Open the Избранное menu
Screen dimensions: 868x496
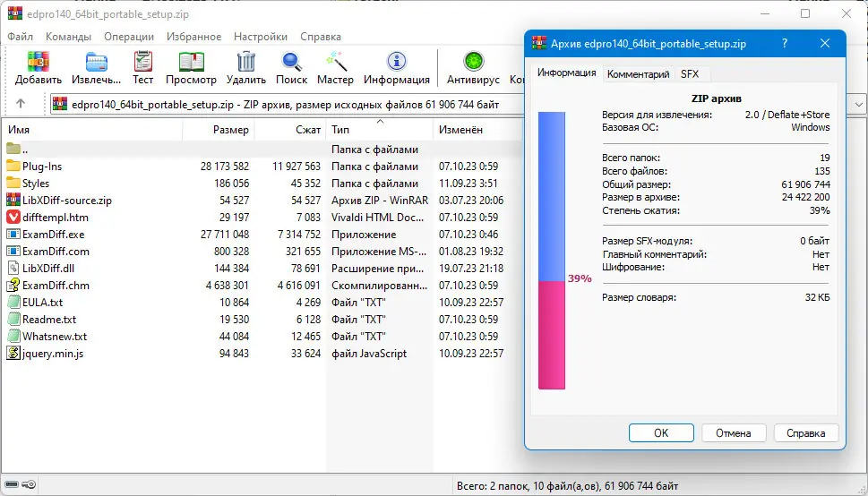pyautogui.click(x=193, y=37)
